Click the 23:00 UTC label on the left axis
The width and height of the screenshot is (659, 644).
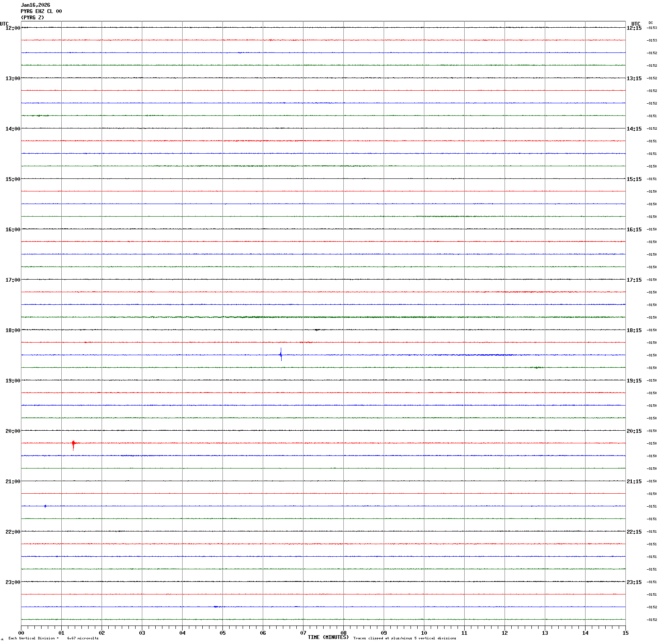point(13,582)
